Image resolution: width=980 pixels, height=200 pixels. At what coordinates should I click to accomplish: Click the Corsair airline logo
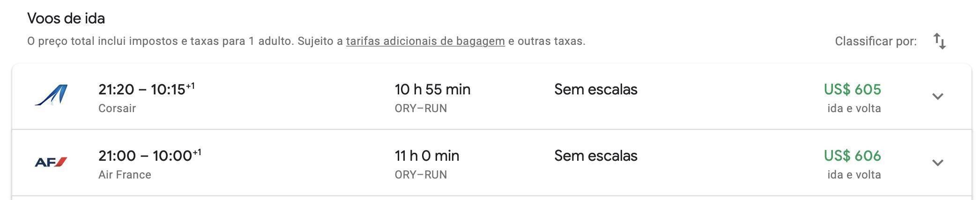(51, 95)
